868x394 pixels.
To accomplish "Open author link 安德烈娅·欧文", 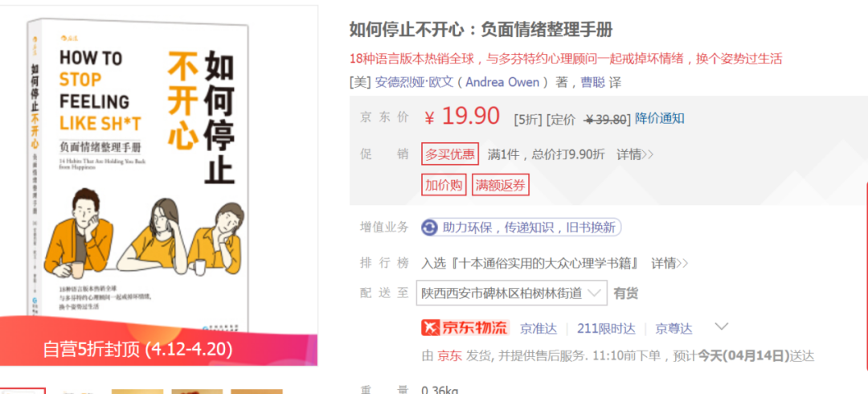I will pos(414,82).
